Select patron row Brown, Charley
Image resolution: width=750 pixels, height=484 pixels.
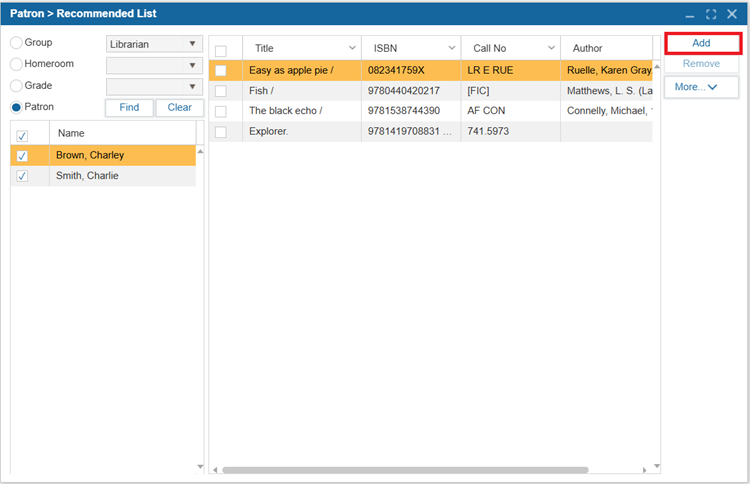(x=103, y=155)
